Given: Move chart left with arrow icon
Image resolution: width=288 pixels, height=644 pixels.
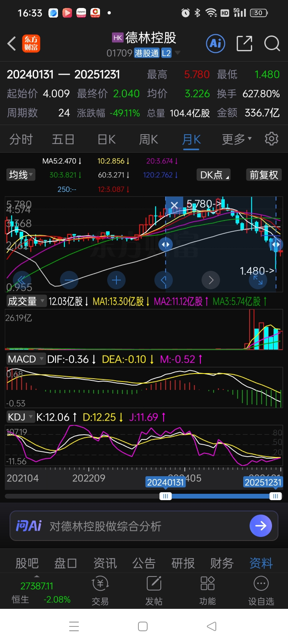Looking at the screenshot, I should [164, 280].
